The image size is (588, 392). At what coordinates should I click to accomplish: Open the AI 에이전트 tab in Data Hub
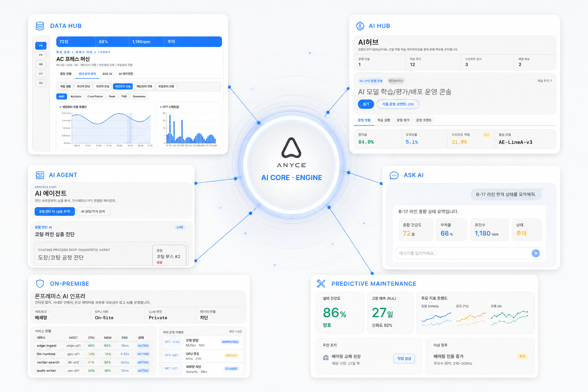pyautogui.click(x=126, y=74)
